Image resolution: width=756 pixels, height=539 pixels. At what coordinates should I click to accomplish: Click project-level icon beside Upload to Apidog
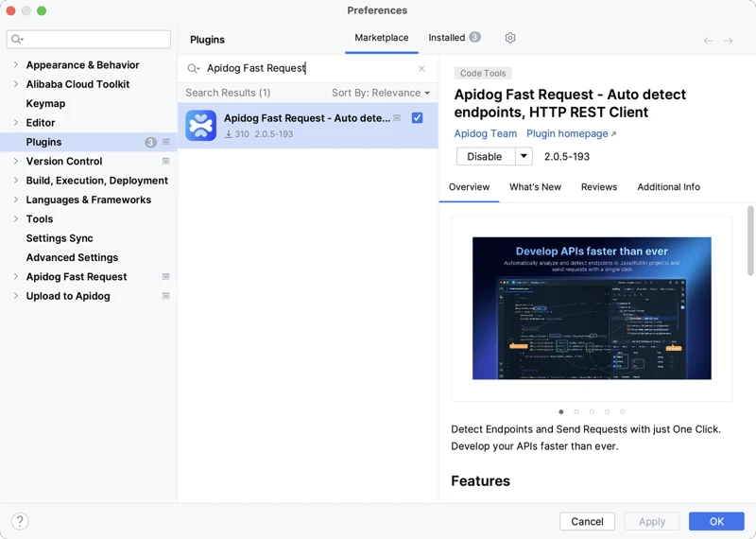point(166,296)
